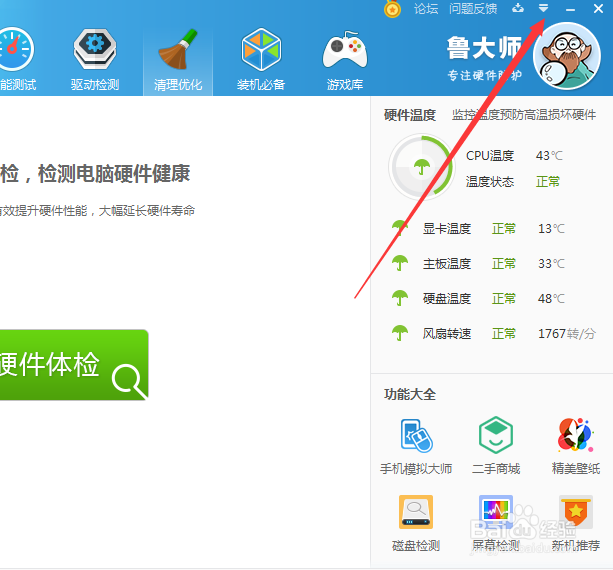Start the green 硬件体检 button

pyautogui.click(x=74, y=365)
